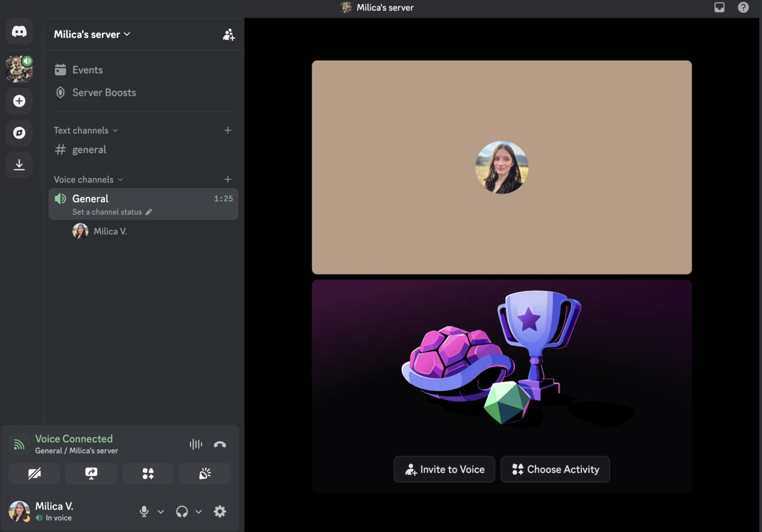Image resolution: width=762 pixels, height=532 pixels.
Task: Deafen with the headphones icon
Action: 181,511
